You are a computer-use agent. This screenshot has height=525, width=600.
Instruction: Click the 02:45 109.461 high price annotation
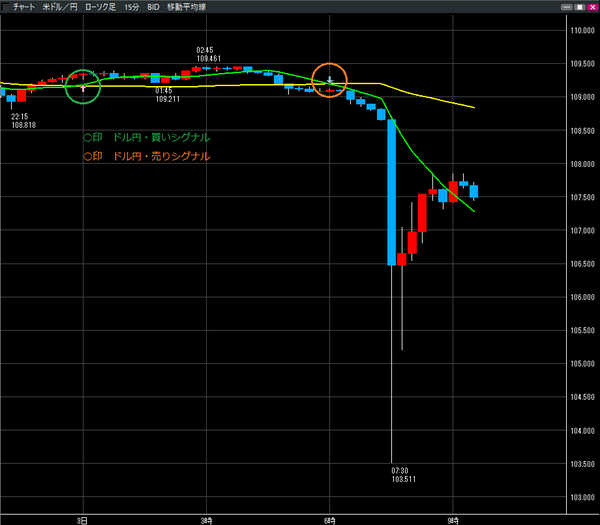pyautogui.click(x=209, y=54)
